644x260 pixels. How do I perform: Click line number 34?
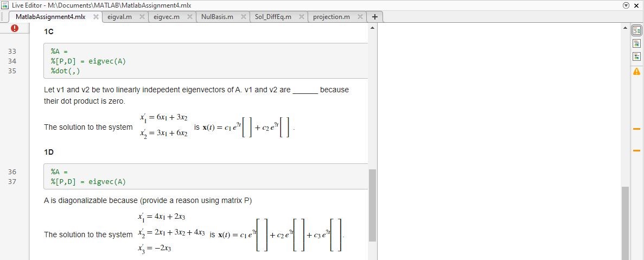pyautogui.click(x=12, y=61)
